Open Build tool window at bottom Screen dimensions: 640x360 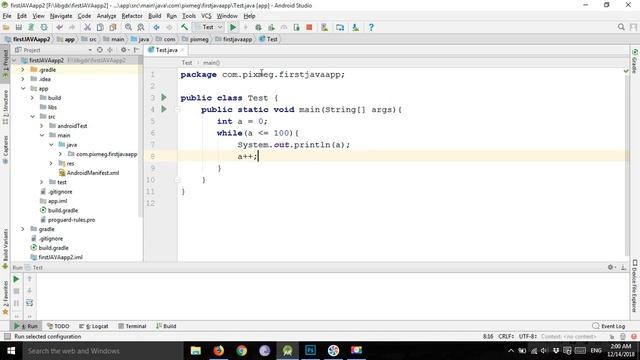[x=166, y=326]
